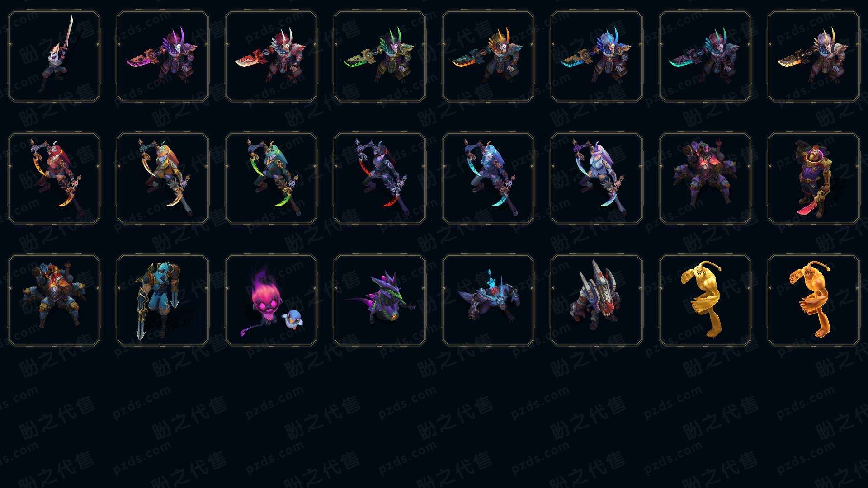Select the dark red-bladed scythe archer chroma
This screenshot has width=868, height=488.
coord(380,178)
